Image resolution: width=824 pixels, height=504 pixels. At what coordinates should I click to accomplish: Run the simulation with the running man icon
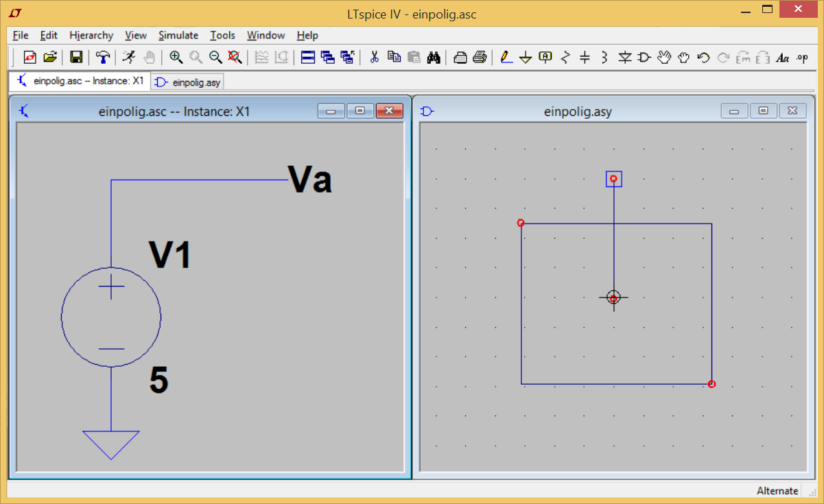pos(129,58)
